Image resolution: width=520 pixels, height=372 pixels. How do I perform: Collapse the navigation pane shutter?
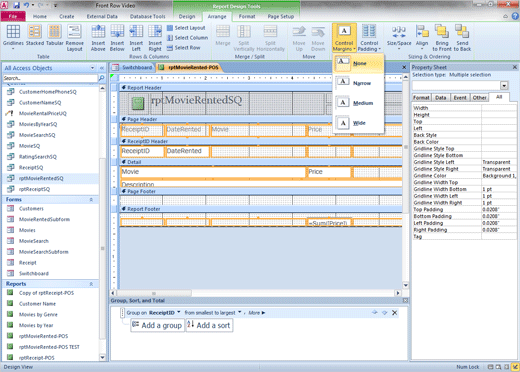pyautogui.click(x=102, y=68)
